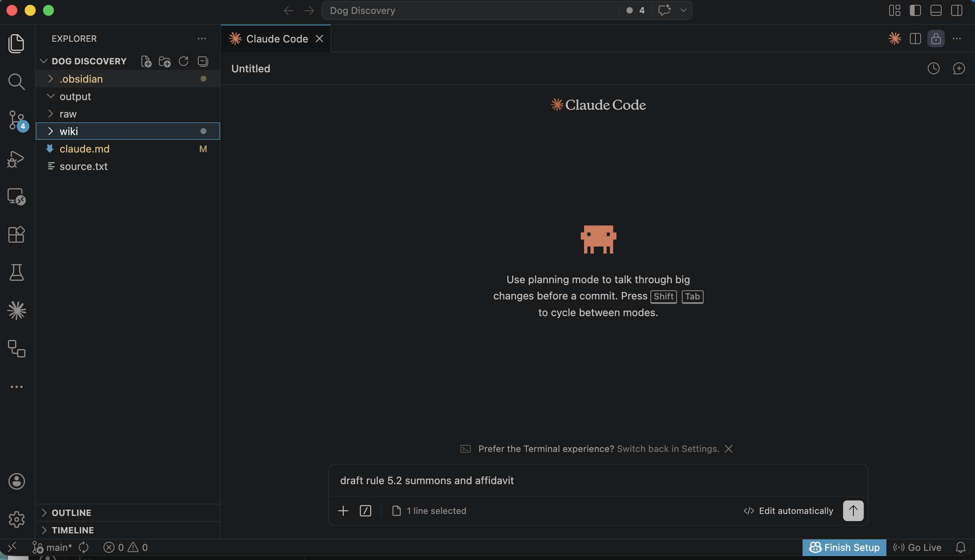Start Go Live server
This screenshot has height=560, width=975.
[x=917, y=548]
